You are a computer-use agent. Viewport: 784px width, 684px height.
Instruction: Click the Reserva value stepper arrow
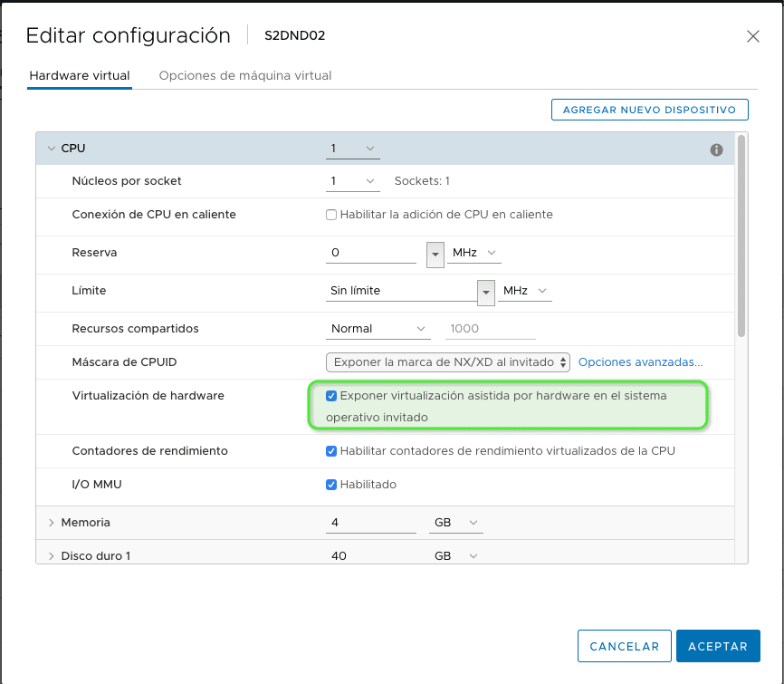[435, 255]
